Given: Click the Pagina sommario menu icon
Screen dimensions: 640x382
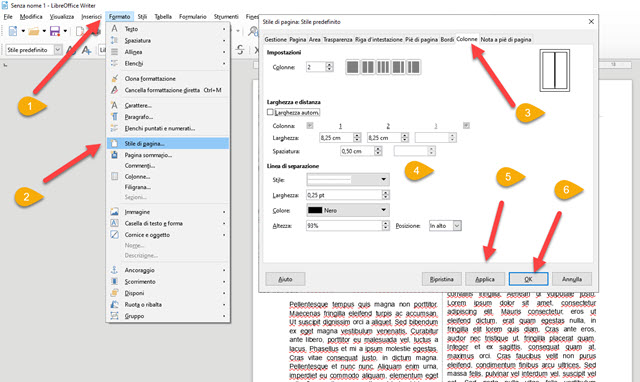Looking at the screenshot, I should (x=115, y=155).
